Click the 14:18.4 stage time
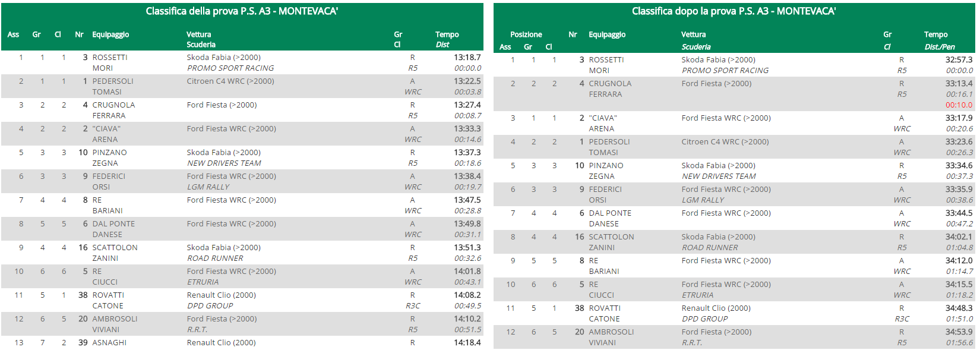980x350 pixels. [x=467, y=343]
